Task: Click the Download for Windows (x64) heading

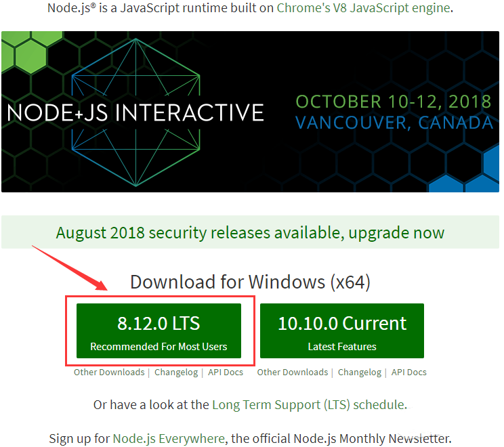Action: click(250, 282)
